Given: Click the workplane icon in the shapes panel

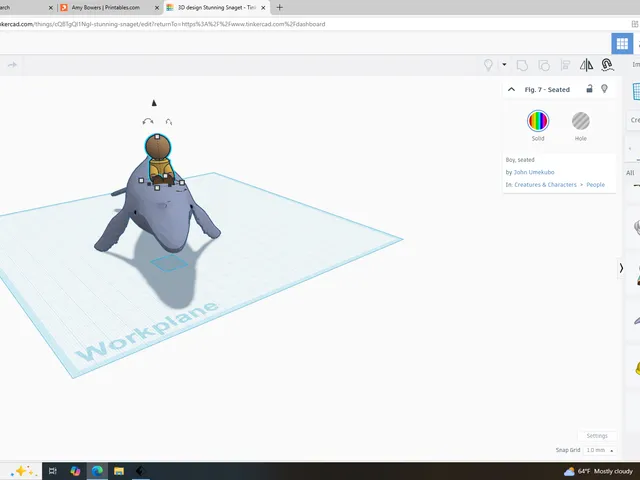Looking at the screenshot, I should pyautogui.click(x=636, y=91).
